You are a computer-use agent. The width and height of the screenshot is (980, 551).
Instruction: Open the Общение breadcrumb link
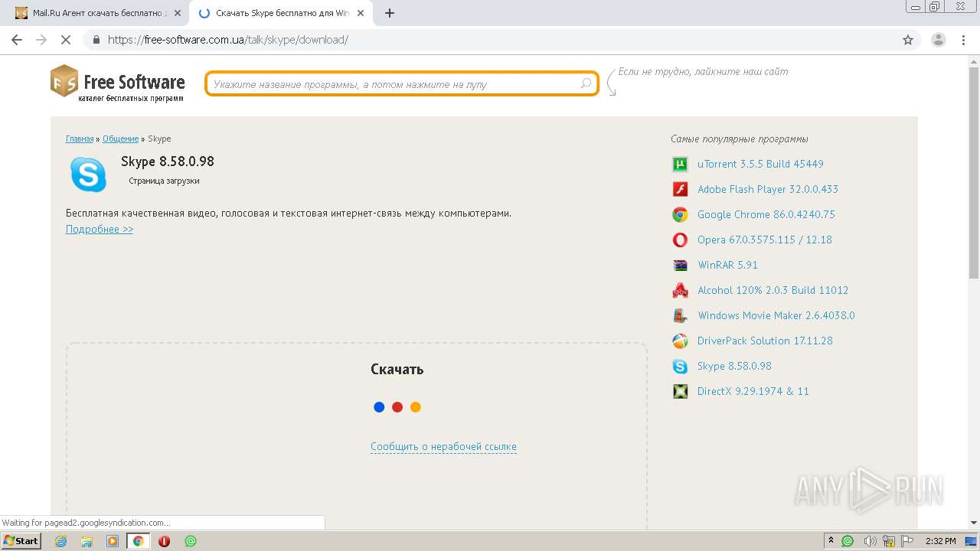click(120, 139)
